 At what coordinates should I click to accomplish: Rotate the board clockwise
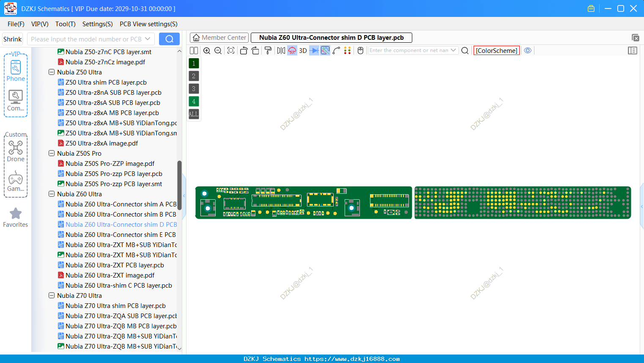[255, 50]
